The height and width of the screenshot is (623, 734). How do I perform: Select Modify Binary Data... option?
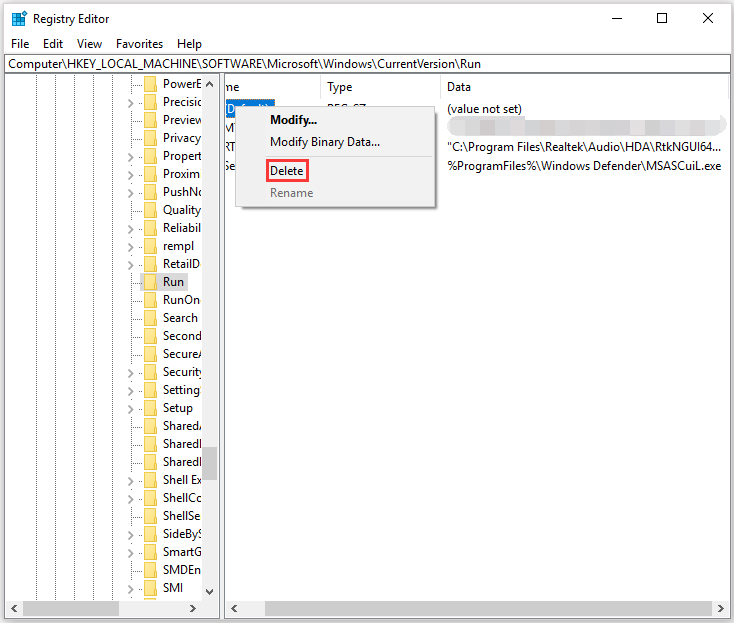(x=324, y=142)
